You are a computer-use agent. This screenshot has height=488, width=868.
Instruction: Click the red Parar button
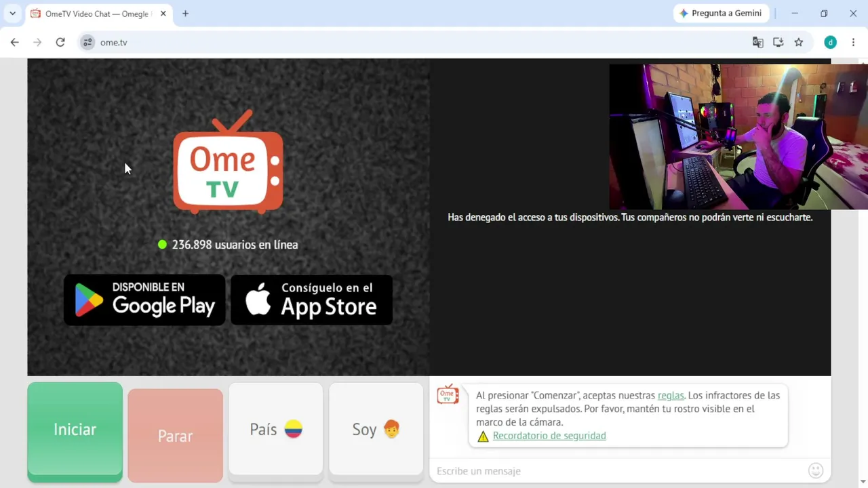point(175,436)
